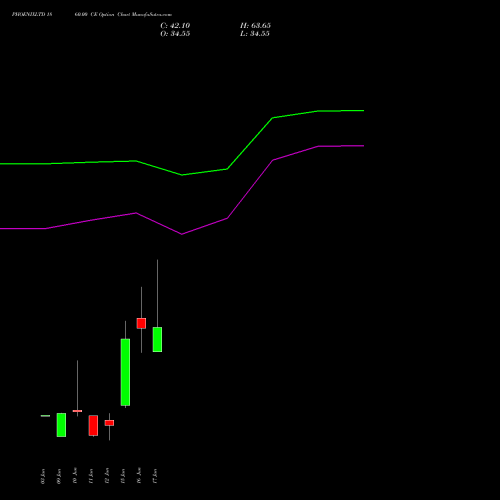
Task: Click the open price readout O: 34.55
Action: pyautogui.click(x=175, y=34)
